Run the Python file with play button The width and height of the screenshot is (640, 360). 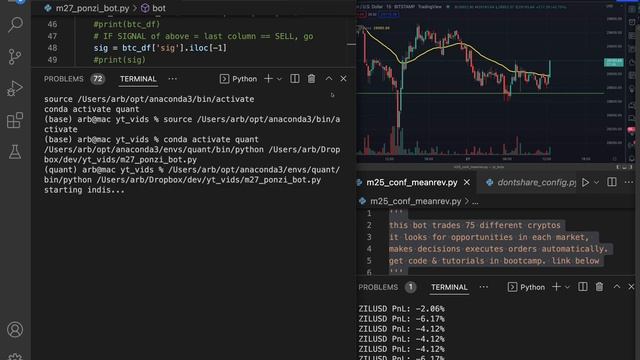[585, 182]
